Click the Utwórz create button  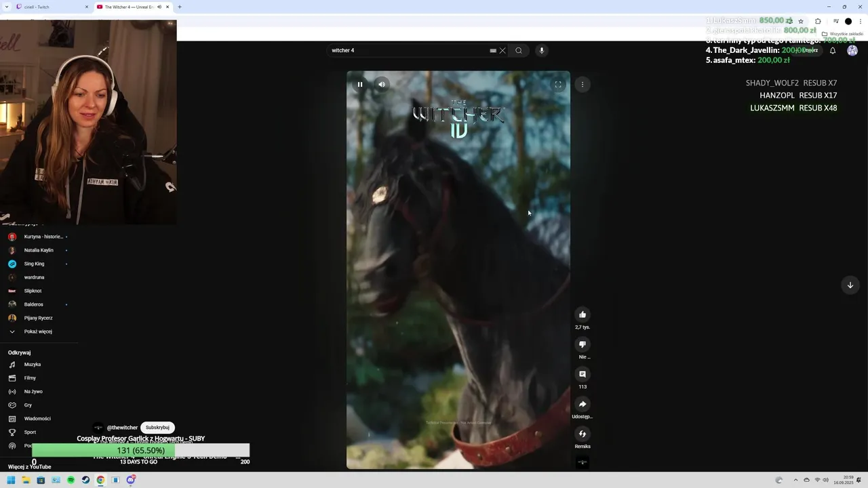click(807, 50)
